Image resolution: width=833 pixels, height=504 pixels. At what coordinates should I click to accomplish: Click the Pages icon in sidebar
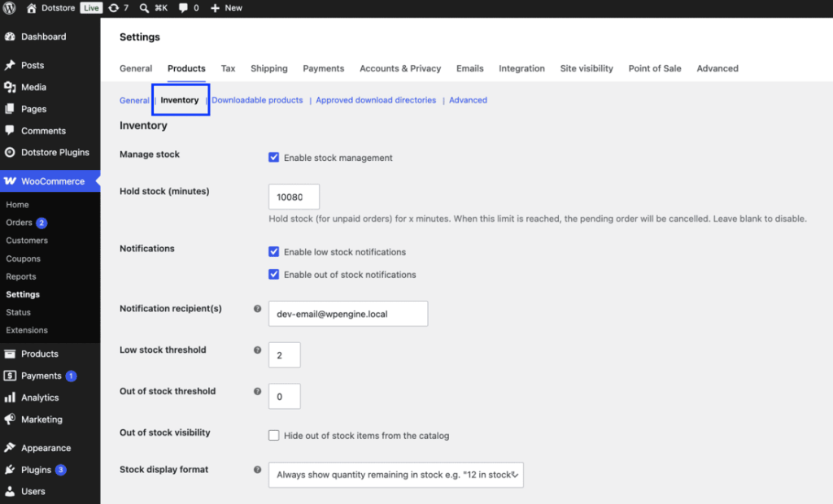pyautogui.click(x=10, y=109)
